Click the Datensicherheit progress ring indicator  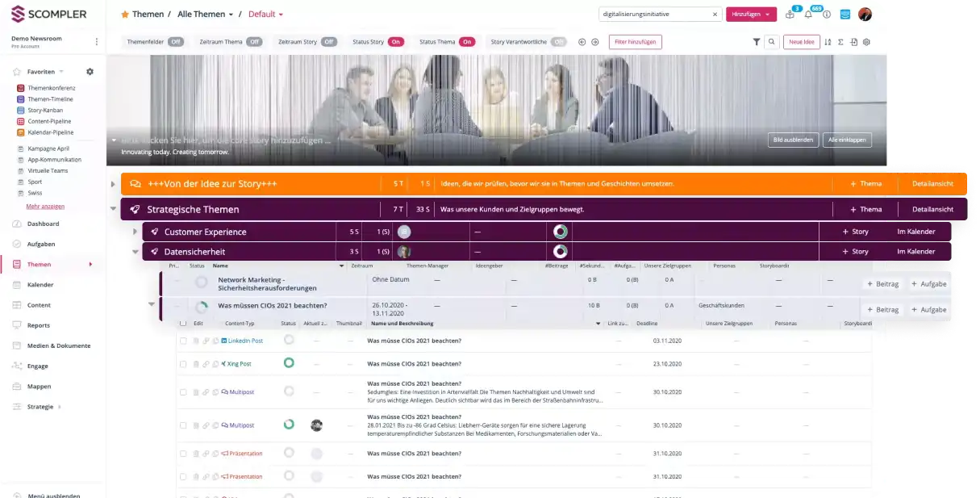pos(561,251)
